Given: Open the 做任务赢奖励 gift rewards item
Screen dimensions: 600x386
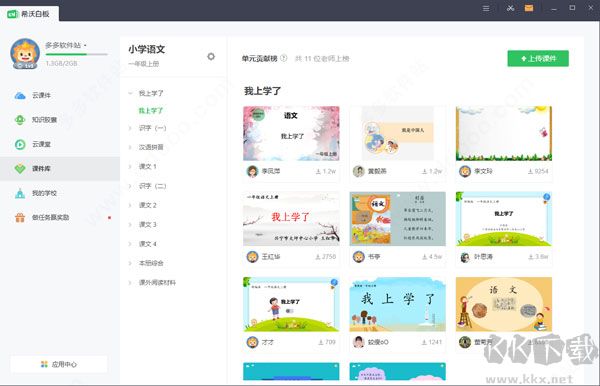Looking at the screenshot, I should pos(42,217).
